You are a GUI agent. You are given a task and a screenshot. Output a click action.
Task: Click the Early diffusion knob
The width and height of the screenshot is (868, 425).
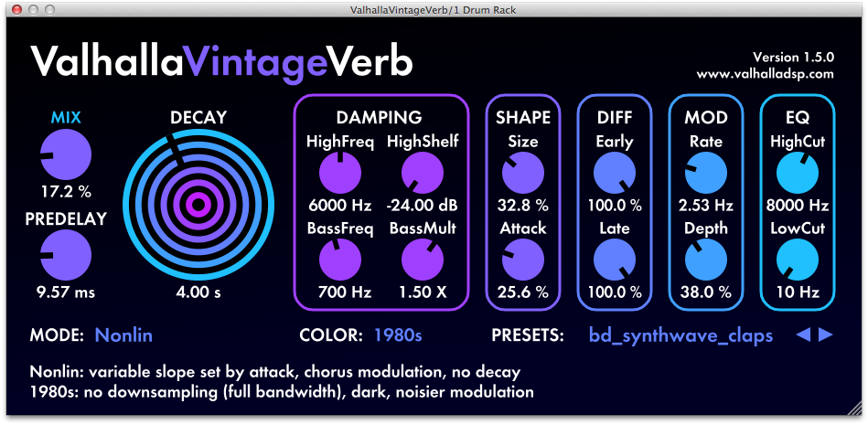pos(615,174)
